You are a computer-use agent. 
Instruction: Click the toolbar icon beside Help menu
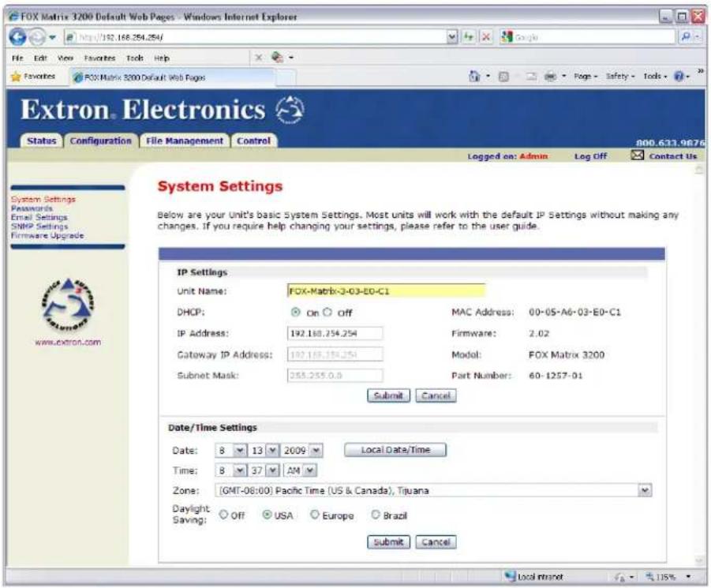(277, 58)
